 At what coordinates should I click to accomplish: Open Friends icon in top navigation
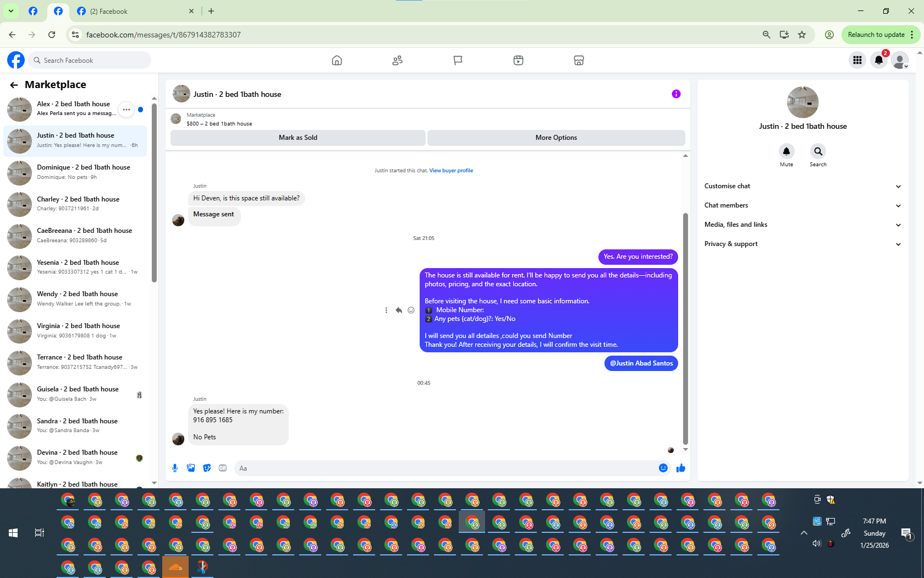(397, 61)
